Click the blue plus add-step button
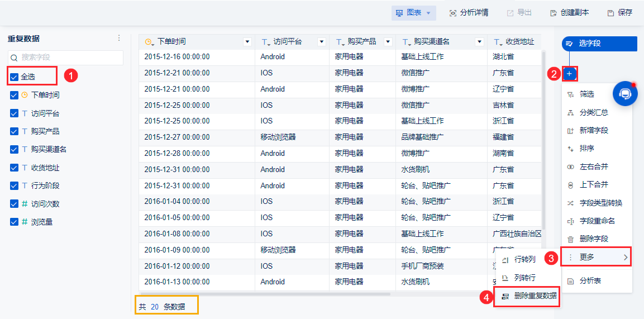The height and width of the screenshot is (319, 644). pos(569,74)
